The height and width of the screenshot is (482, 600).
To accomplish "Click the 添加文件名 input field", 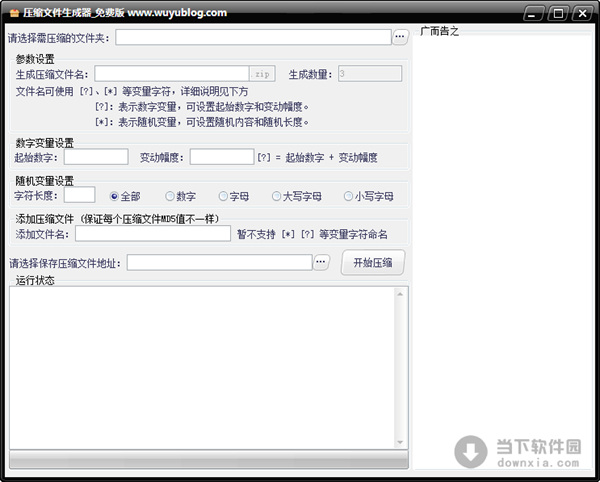I will (153, 233).
